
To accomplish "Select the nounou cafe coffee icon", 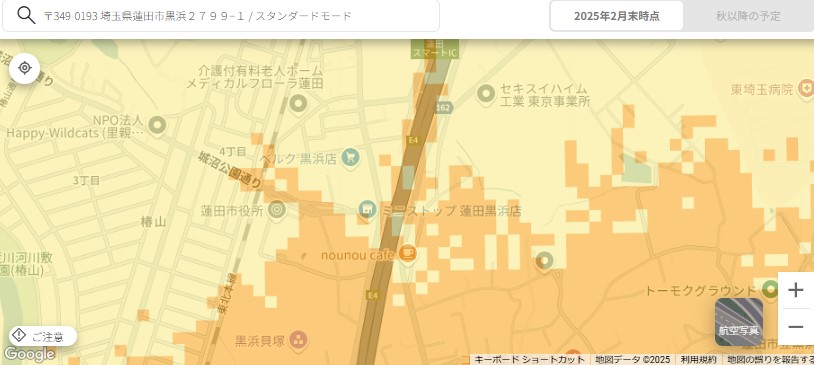I will (408, 254).
